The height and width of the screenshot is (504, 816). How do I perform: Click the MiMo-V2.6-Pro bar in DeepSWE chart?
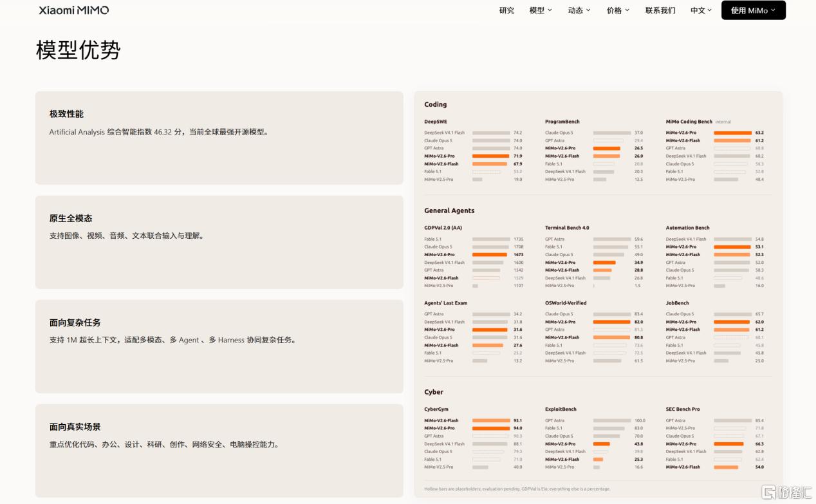click(x=491, y=156)
